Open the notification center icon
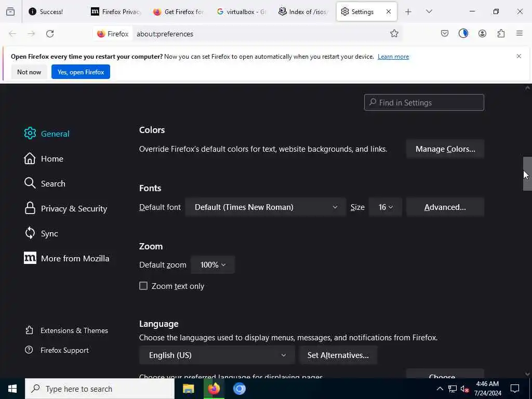 click(x=515, y=389)
